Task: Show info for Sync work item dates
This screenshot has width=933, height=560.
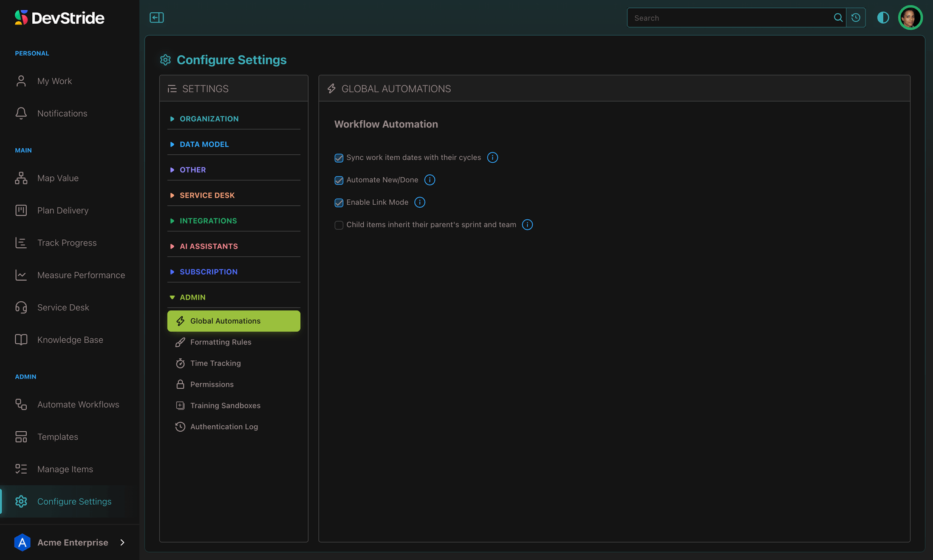Action: pyautogui.click(x=493, y=157)
